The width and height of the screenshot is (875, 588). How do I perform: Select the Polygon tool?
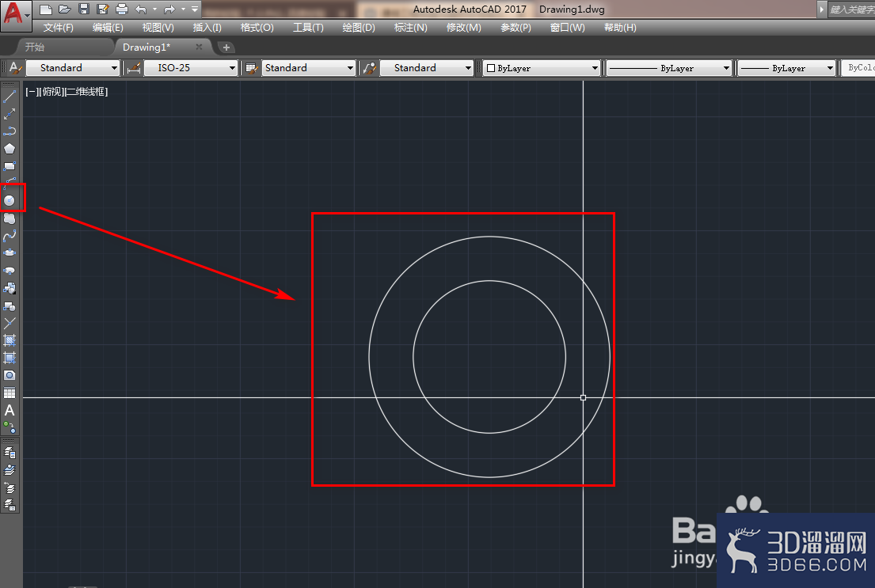pos(10,149)
